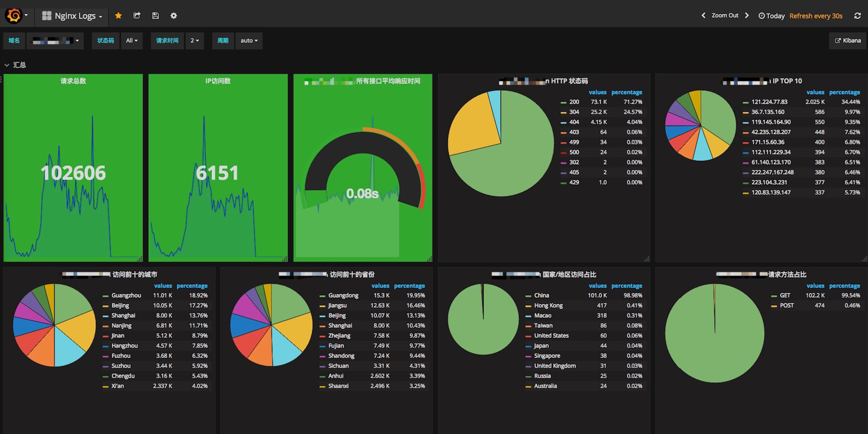Click the green color swatch beside China
The width and height of the screenshot is (868, 434).
pyautogui.click(x=528, y=296)
